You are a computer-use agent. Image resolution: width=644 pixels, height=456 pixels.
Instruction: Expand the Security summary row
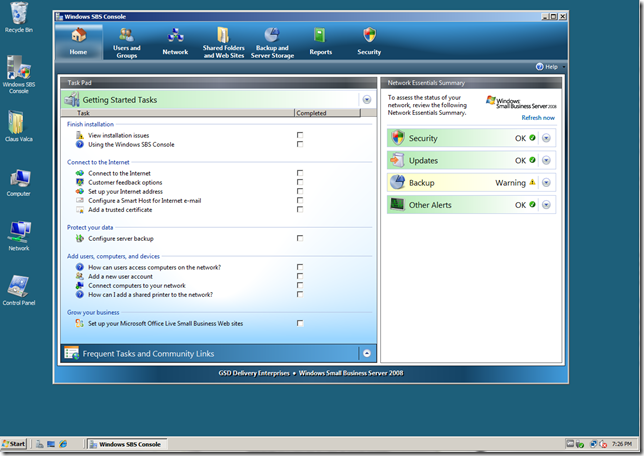[x=547, y=138]
